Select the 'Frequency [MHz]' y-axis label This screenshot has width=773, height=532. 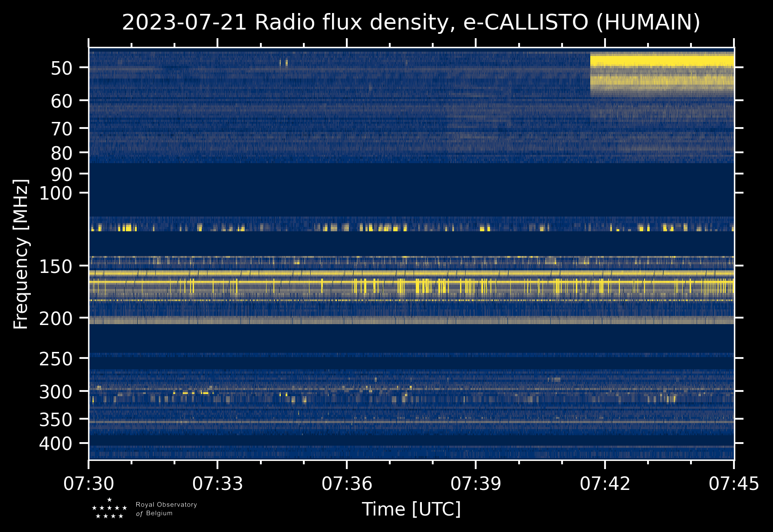[21, 254]
